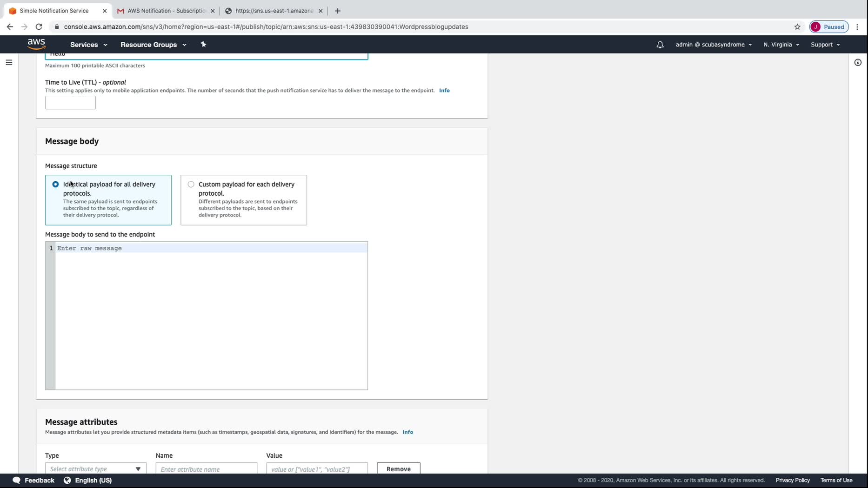Bookmark this page with the star icon
Image resolution: width=868 pixels, height=488 pixels.
pos(797,26)
